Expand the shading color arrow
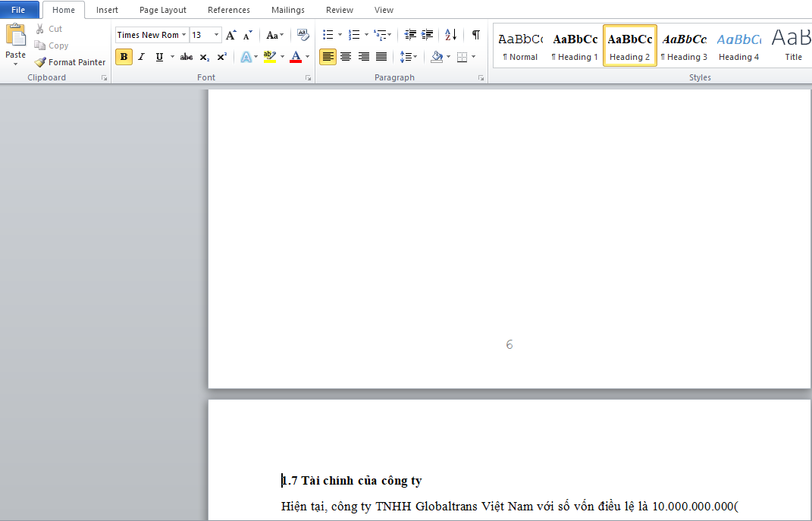The image size is (812, 521). click(449, 57)
